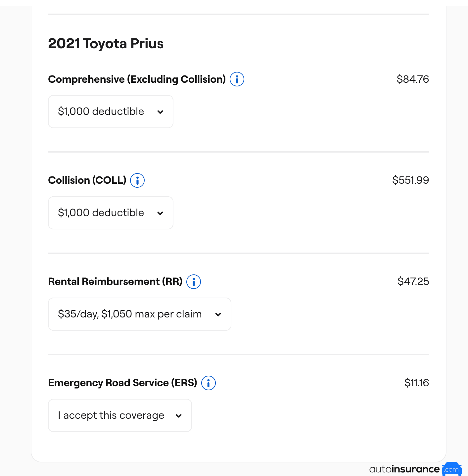Click the $84.76 comprehensive price
Viewport: 468px width, 476px height.
click(412, 79)
